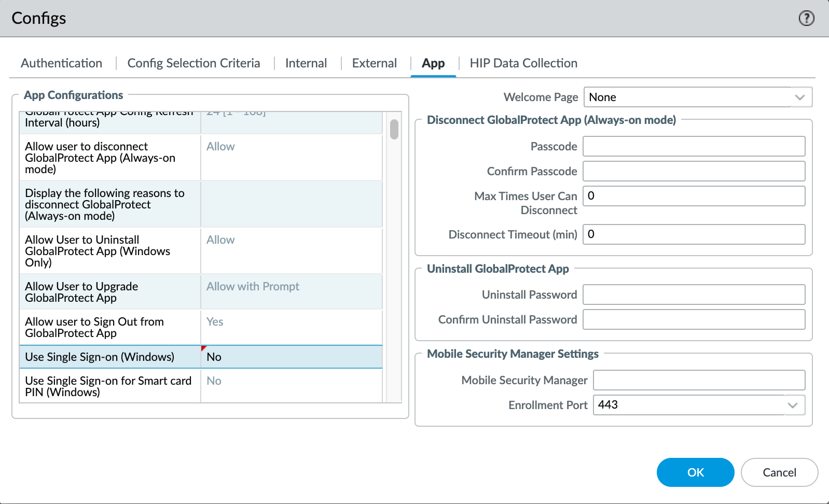Open the help icon in Configs header
Viewport: 829px width, 504px height.
pyautogui.click(x=806, y=18)
